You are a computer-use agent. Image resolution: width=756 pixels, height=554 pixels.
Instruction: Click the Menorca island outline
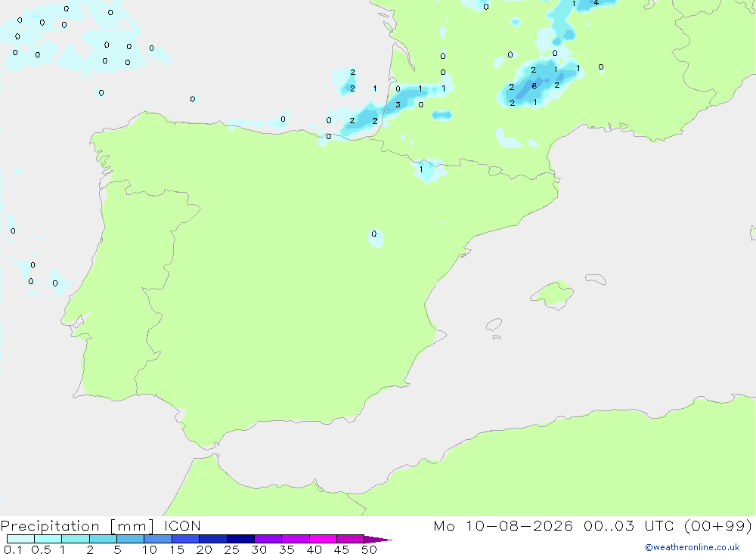pyautogui.click(x=596, y=279)
